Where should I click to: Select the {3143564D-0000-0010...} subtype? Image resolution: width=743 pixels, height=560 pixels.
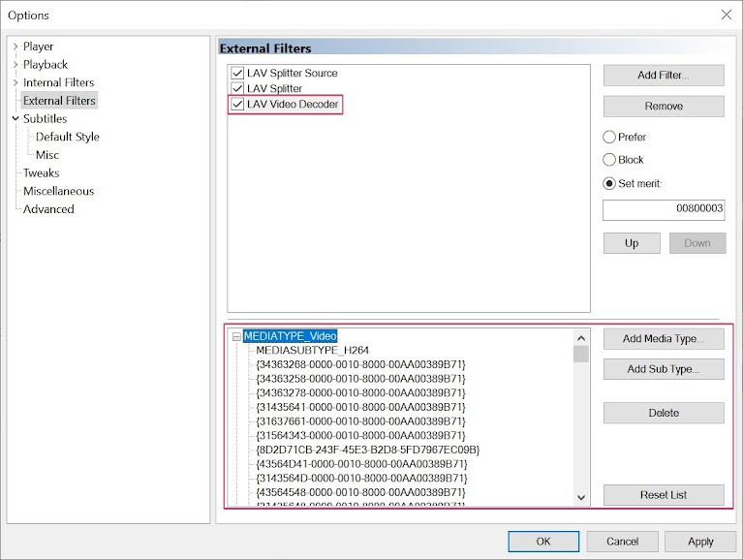tap(361, 479)
